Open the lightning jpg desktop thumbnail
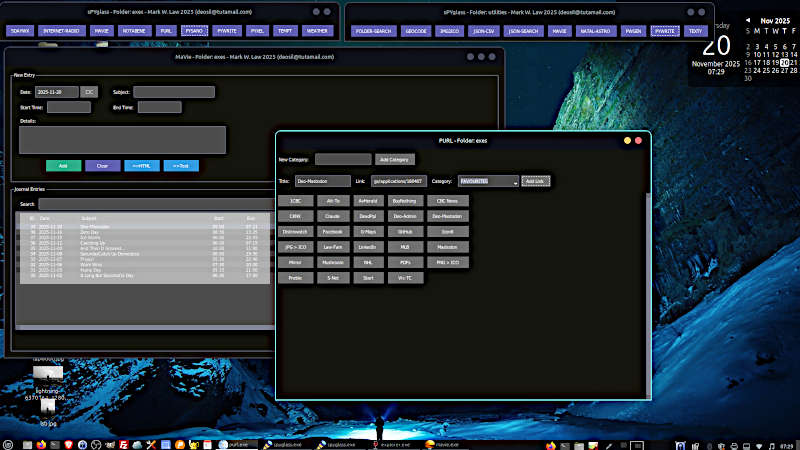This screenshot has width=800, height=450. [48, 374]
